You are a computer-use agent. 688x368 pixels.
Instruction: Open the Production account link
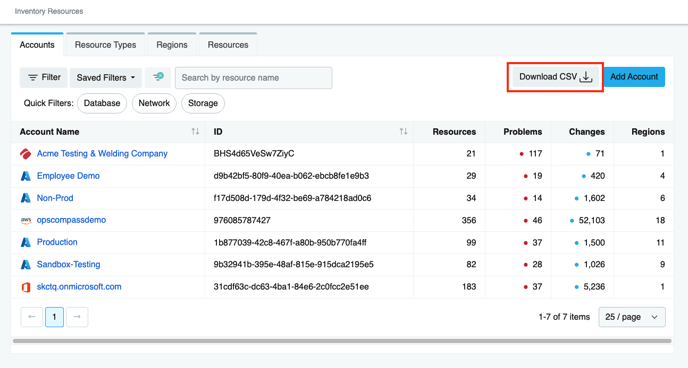tap(57, 242)
